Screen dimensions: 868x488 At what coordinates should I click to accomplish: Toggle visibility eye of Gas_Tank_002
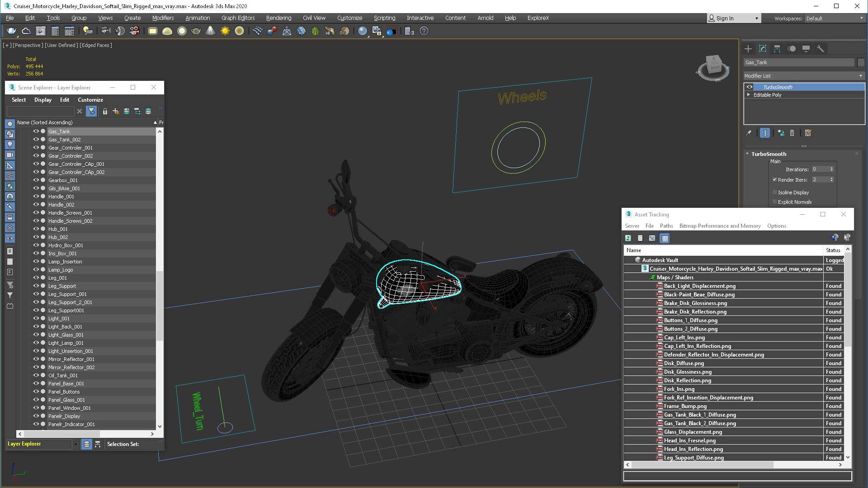pos(36,140)
